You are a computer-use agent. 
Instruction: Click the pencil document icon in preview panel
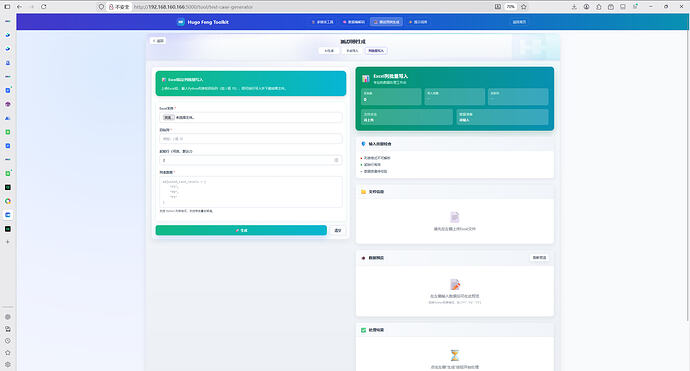tap(455, 285)
